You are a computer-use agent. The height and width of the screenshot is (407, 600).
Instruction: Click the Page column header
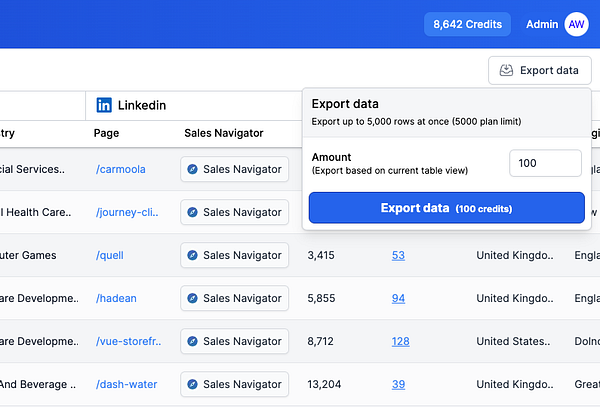(107, 133)
